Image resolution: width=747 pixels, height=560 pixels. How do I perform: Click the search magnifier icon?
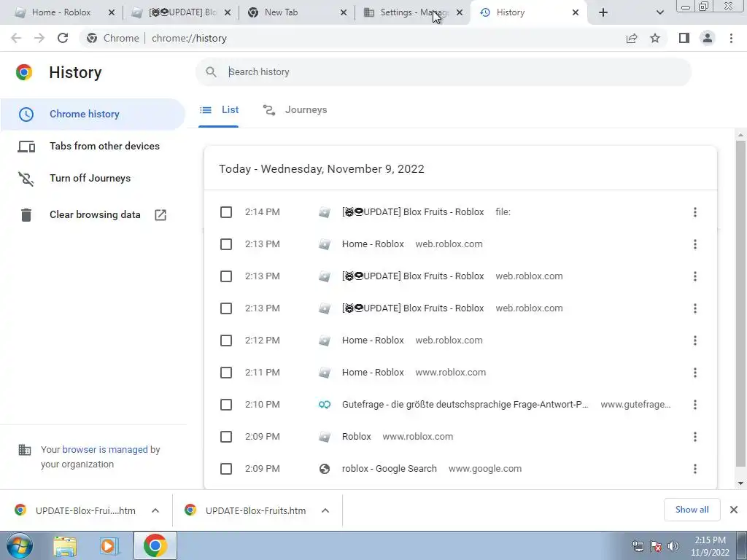[211, 72]
